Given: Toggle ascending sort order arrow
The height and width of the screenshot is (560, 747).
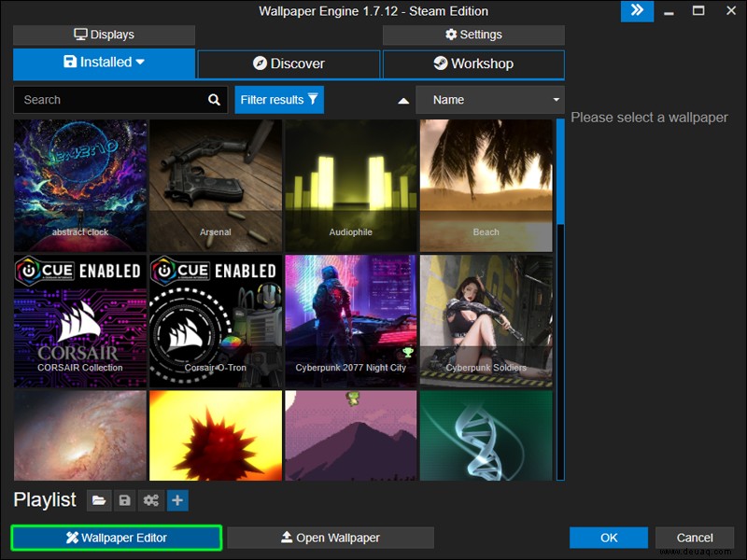Looking at the screenshot, I should 403,101.
